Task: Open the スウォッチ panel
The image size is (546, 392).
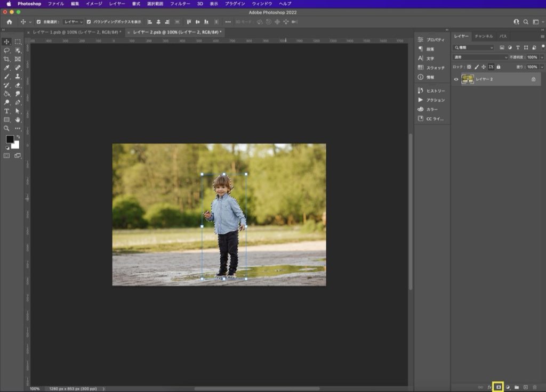Action: pyautogui.click(x=432, y=68)
